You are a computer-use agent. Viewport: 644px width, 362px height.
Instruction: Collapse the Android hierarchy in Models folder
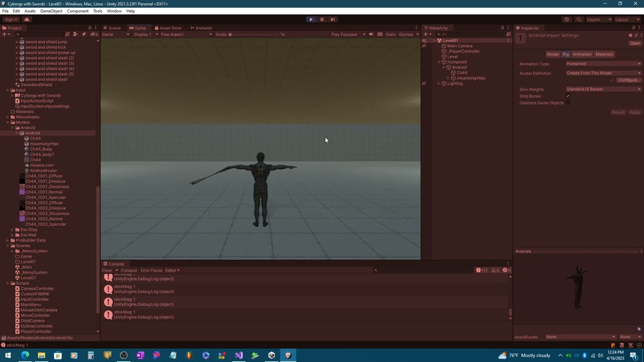tap(12, 127)
